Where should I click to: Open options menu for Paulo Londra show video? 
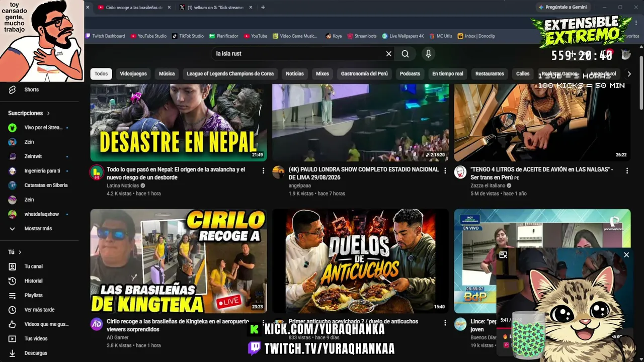click(445, 171)
